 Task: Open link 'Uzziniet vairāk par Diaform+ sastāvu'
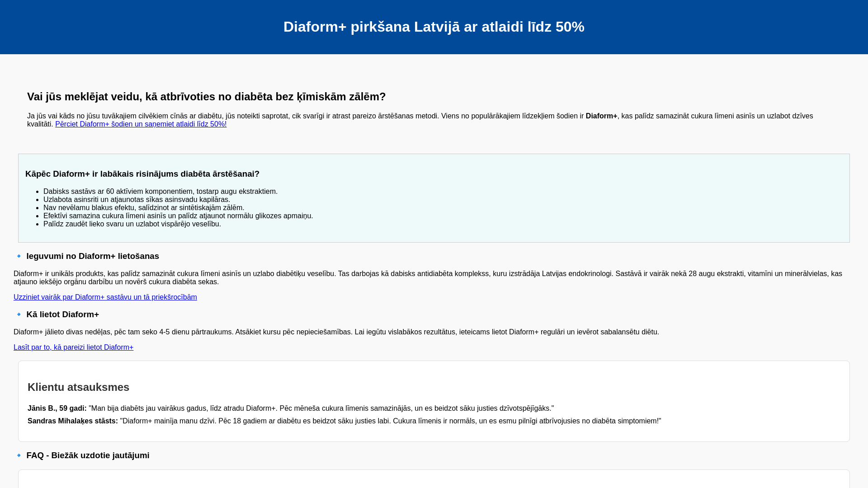(x=105, y=297)
